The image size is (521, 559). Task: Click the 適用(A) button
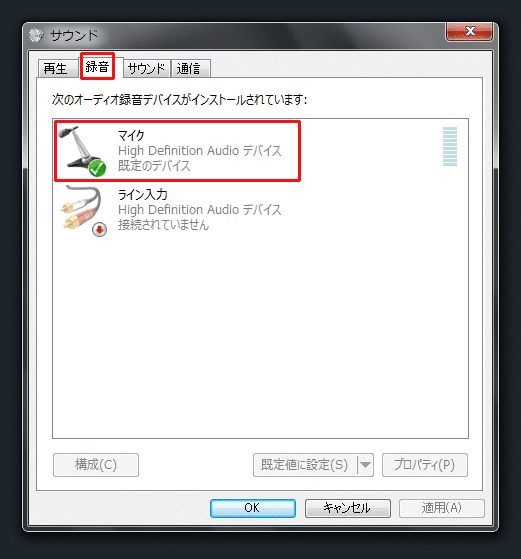(441, 508)
